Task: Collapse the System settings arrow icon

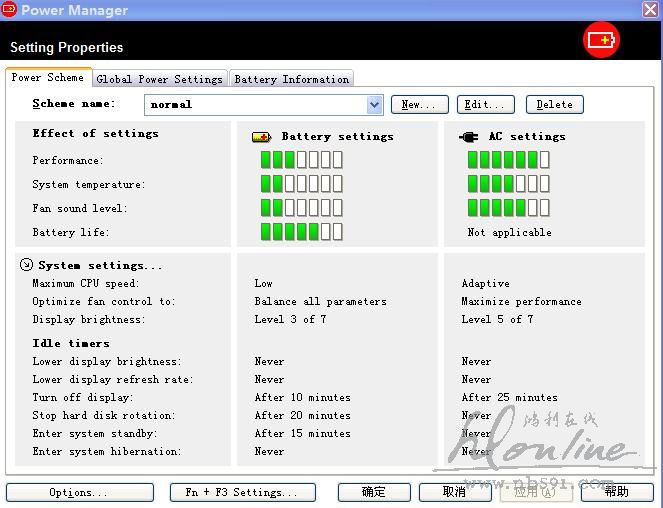Action: 26,265
